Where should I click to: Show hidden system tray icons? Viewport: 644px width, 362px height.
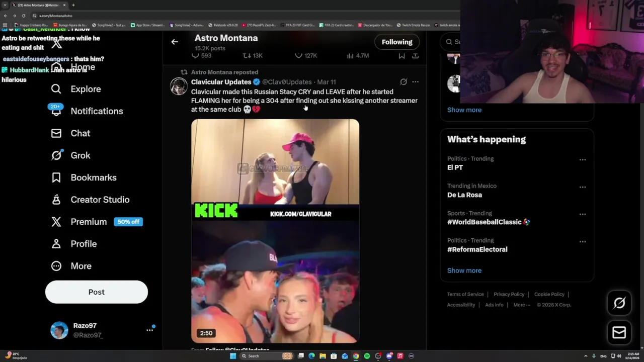click(x=586, y=356)
